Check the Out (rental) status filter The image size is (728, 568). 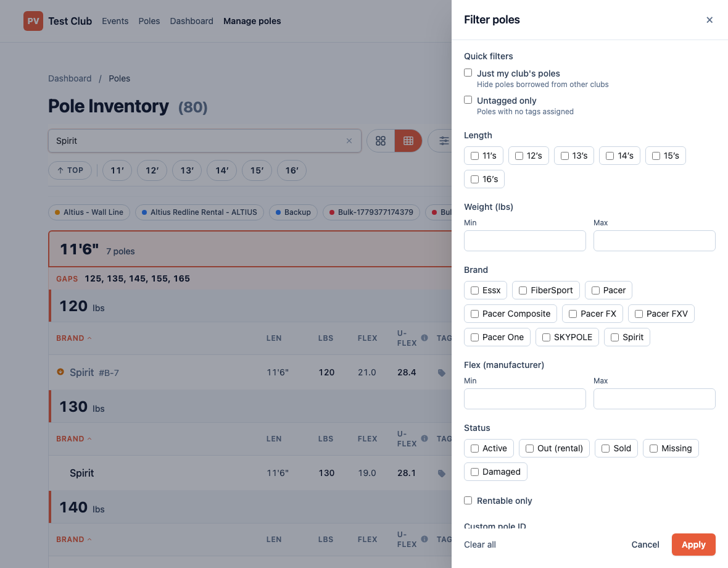tap(529, 449)
